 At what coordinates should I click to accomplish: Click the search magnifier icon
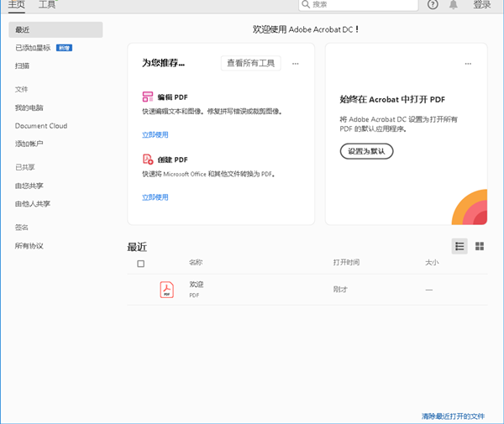click(x=305, y=5)
